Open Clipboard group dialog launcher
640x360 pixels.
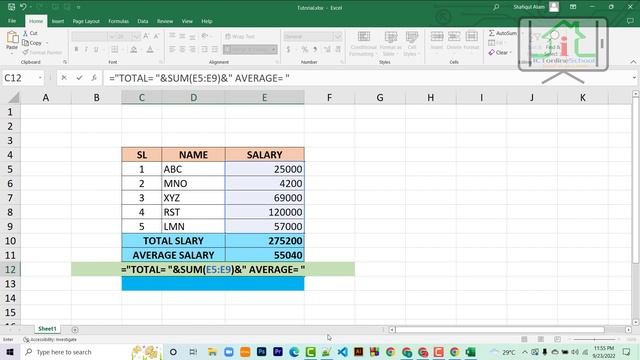click(65, 62)
